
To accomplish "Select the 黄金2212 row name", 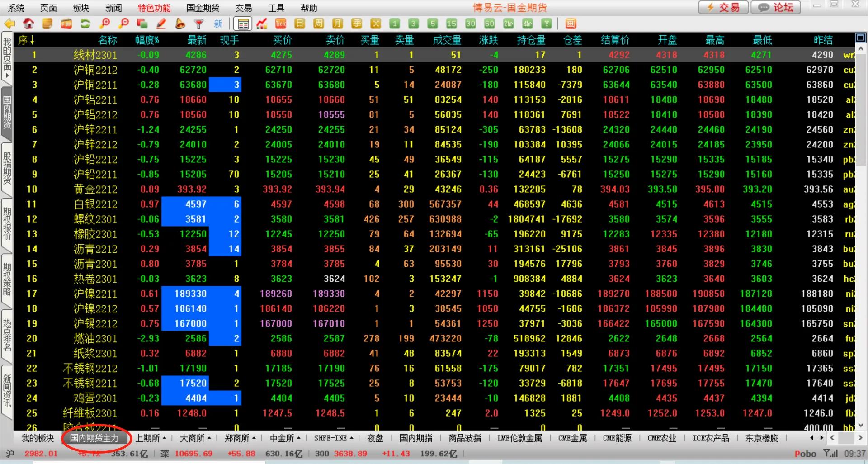I will 95,189.
